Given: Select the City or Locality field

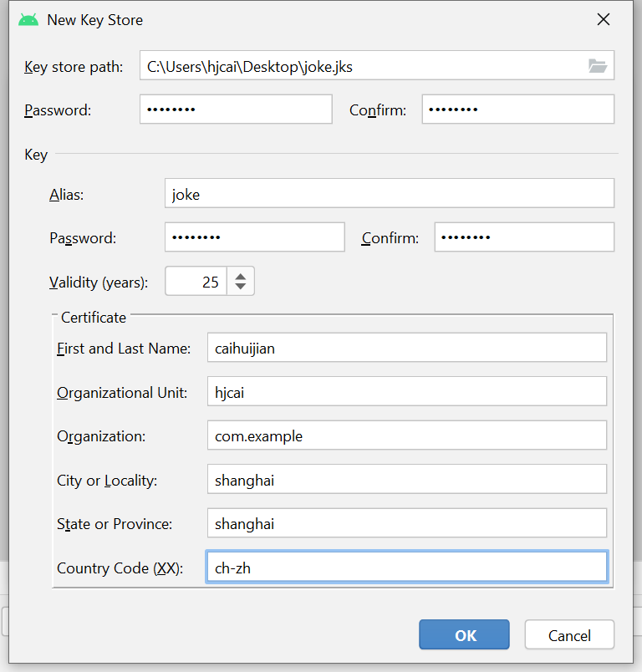Looking at the screenshot, I should [x=406, y=478].
